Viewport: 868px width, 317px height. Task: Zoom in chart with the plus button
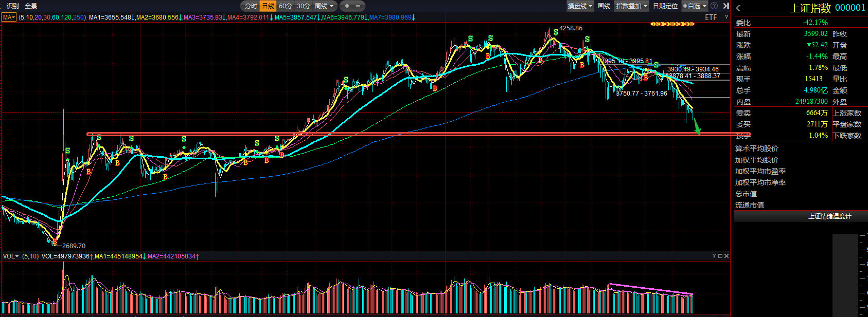(x=347, y=6)
